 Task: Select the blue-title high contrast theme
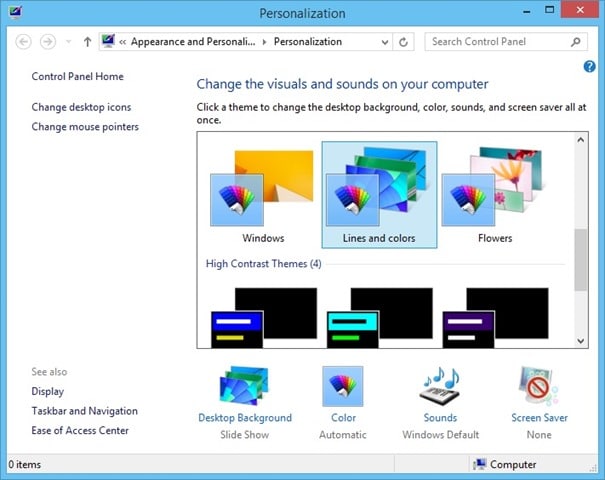264,317
